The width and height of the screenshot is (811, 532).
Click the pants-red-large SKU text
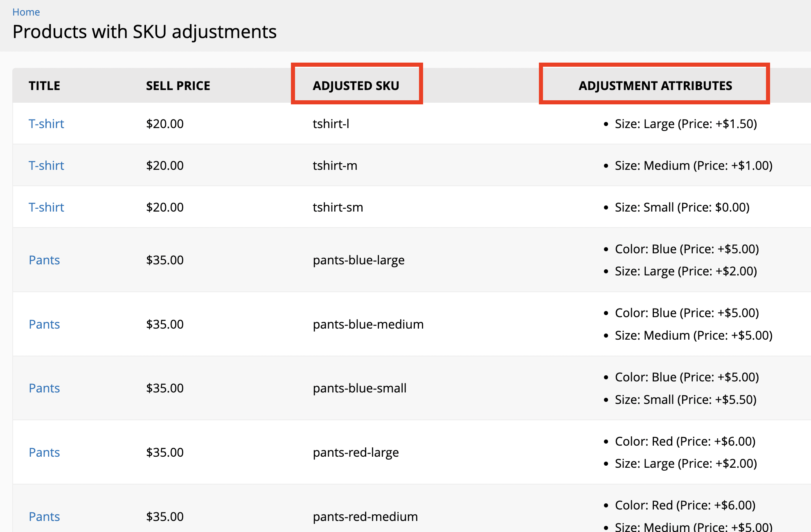[356, 452]
